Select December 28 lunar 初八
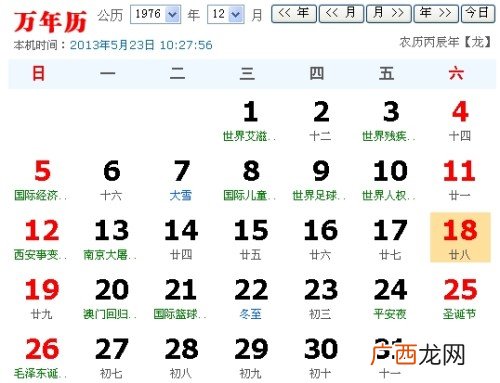 pyautogui.click(x=181, y=358)
